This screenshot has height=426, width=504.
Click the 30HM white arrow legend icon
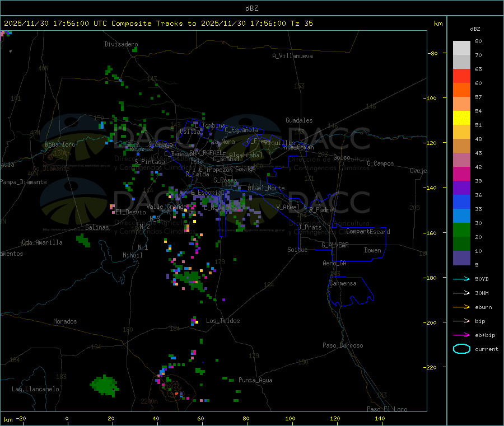(x=461, y=293)
